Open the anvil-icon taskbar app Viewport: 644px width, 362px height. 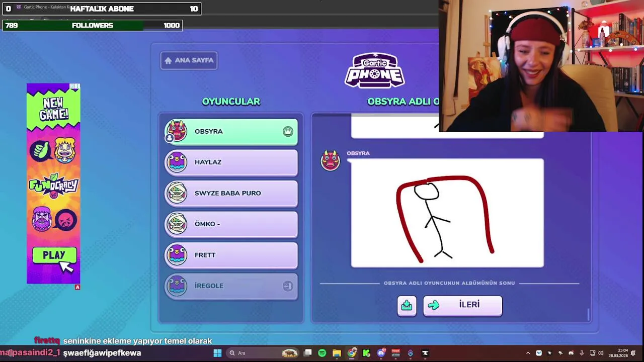tap(425, 353)
